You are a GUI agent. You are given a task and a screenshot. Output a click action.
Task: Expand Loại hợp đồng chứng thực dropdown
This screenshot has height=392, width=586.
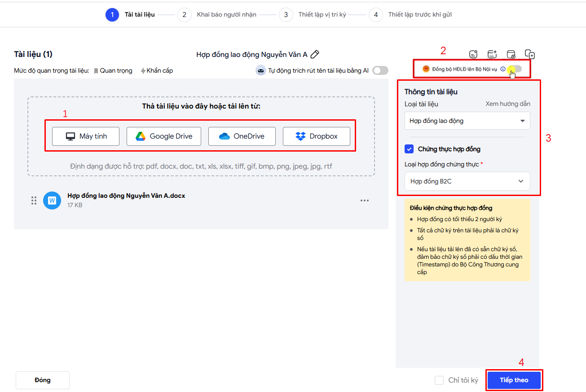click(x=467, y=181)
